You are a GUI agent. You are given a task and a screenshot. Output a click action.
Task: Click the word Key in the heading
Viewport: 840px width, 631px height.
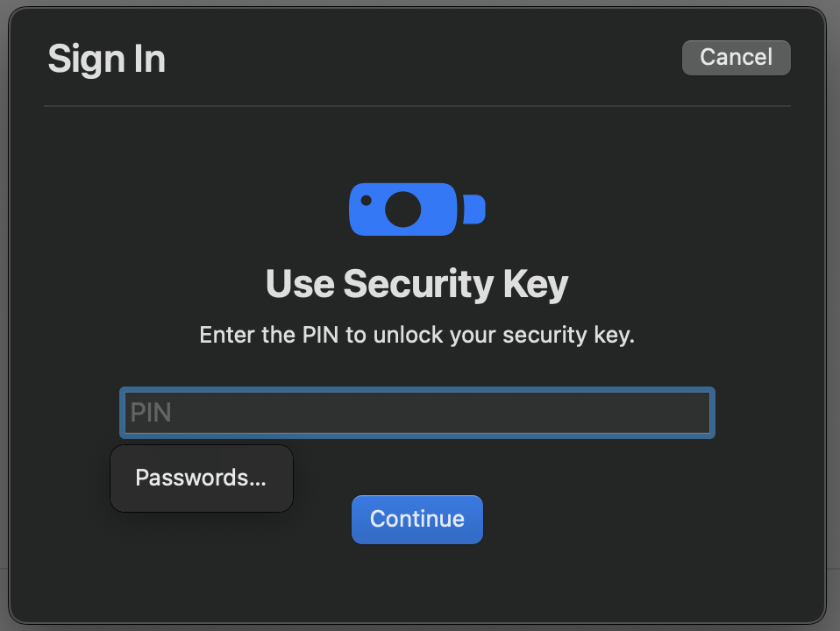click(536, 284)
